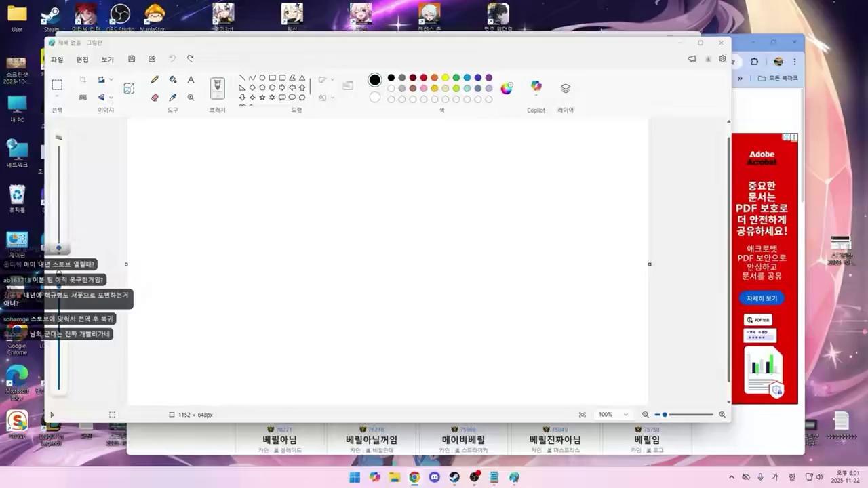Select the black primary color circle
868x488 pixels.
374,80
